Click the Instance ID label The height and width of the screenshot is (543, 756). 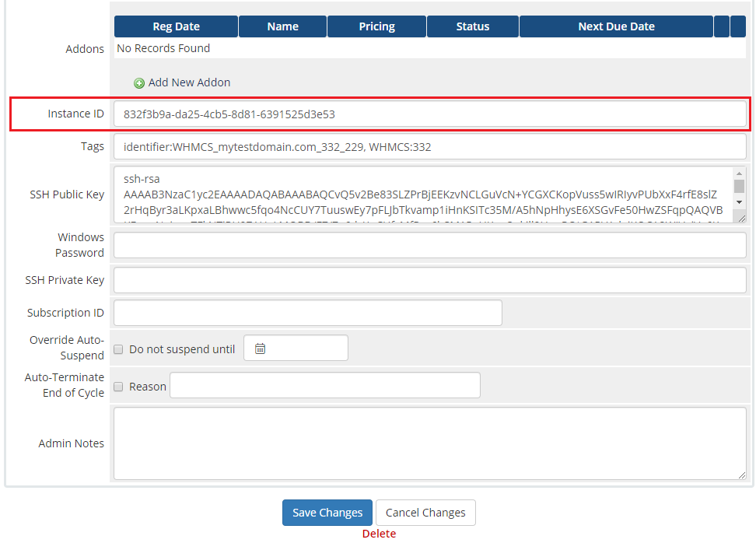[x=75, y=114]
